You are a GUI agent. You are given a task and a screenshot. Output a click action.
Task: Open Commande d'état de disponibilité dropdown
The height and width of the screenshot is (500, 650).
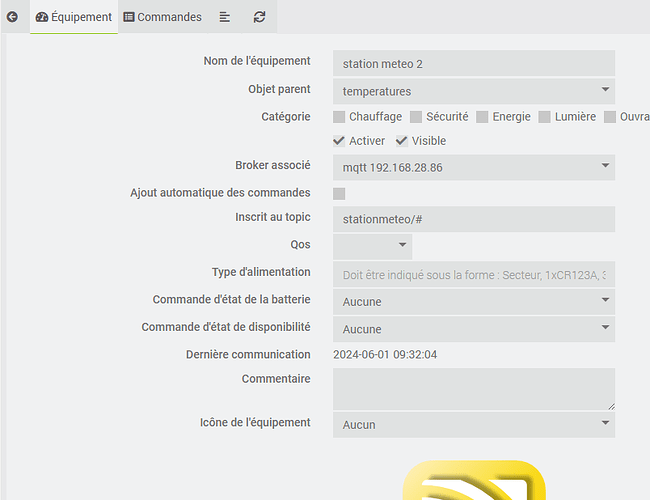coord(474,329)
